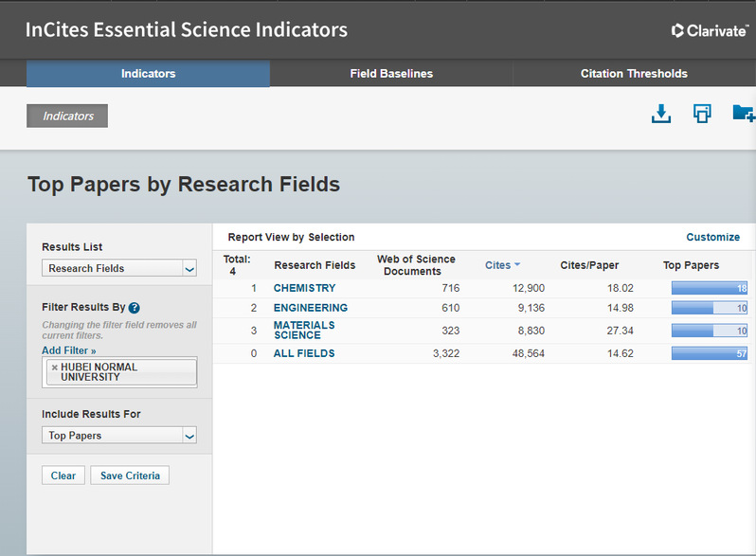Screen dimensions: 756x556
Task: Click the Save Criteria button
Action: 130,475
